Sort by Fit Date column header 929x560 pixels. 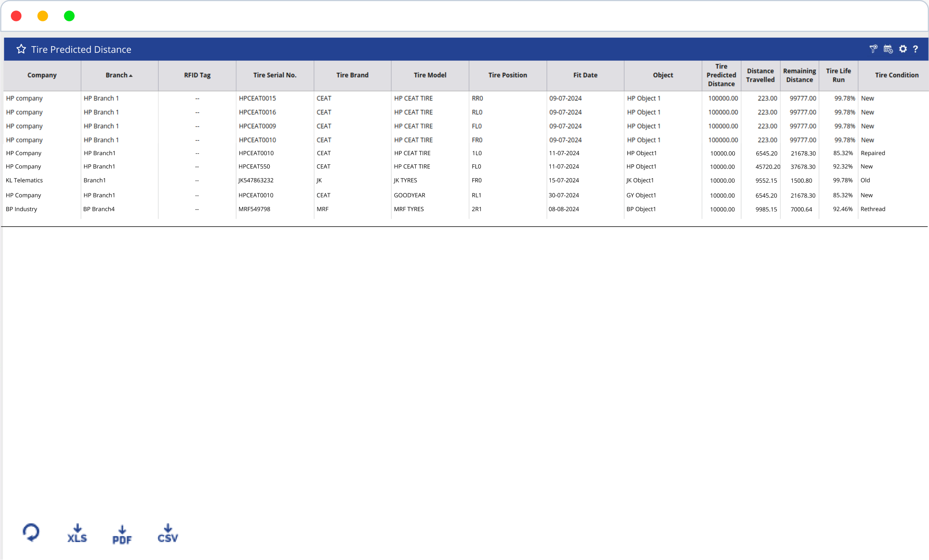coord(585,75)
